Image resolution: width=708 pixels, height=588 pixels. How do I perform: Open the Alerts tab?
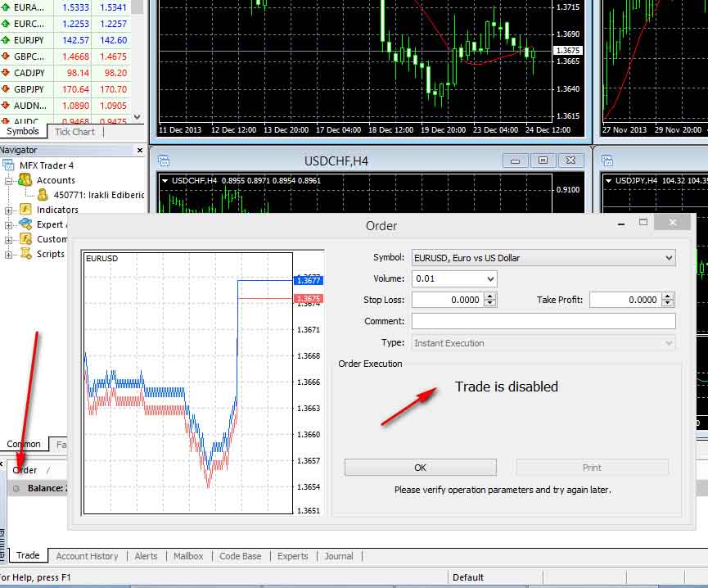point(146,556)
